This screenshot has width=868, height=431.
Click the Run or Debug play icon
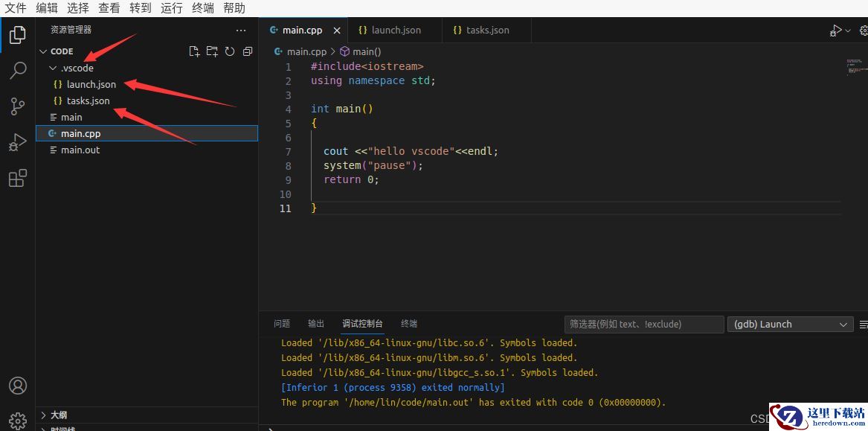835,31
